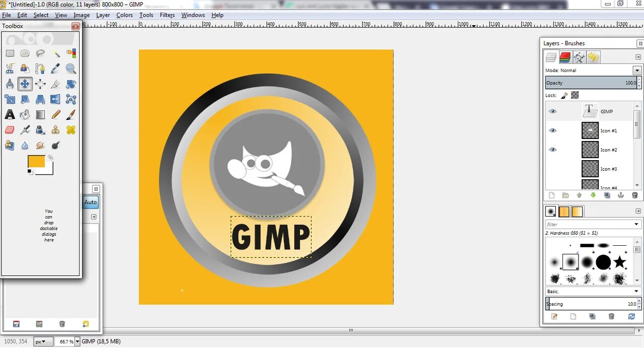Click the Opacity slider
Image resolution: width=644 pixels, height=348 pixels.
click(x=591, y=83)
